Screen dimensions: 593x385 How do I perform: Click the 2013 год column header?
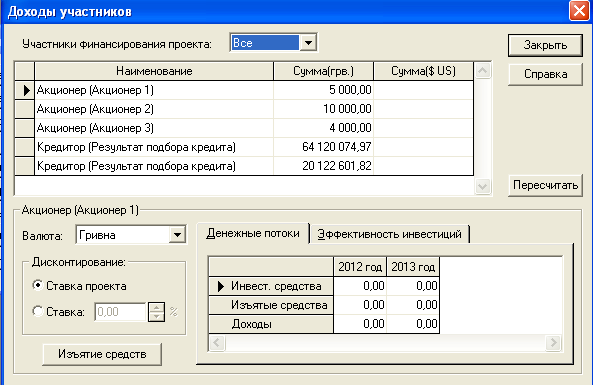point(413,267)
